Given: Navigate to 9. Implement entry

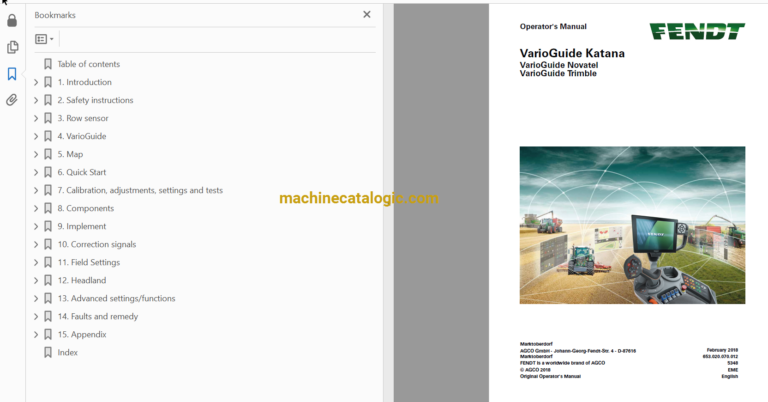Looking at the screenshot, I should tap(82, 226).
